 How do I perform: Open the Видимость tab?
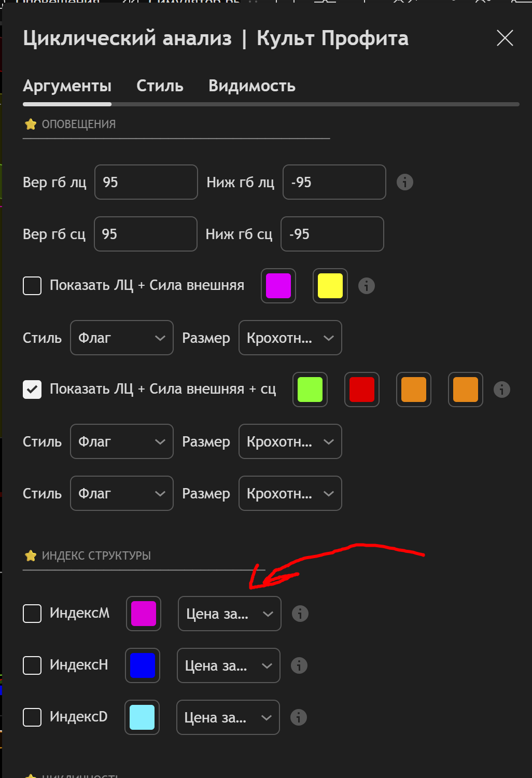point(252,86)
